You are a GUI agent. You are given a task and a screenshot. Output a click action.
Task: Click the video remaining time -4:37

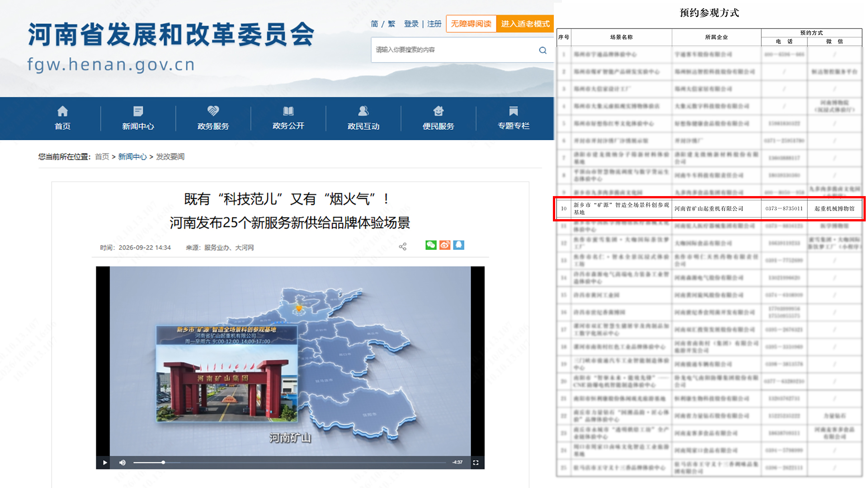[458, 462]
